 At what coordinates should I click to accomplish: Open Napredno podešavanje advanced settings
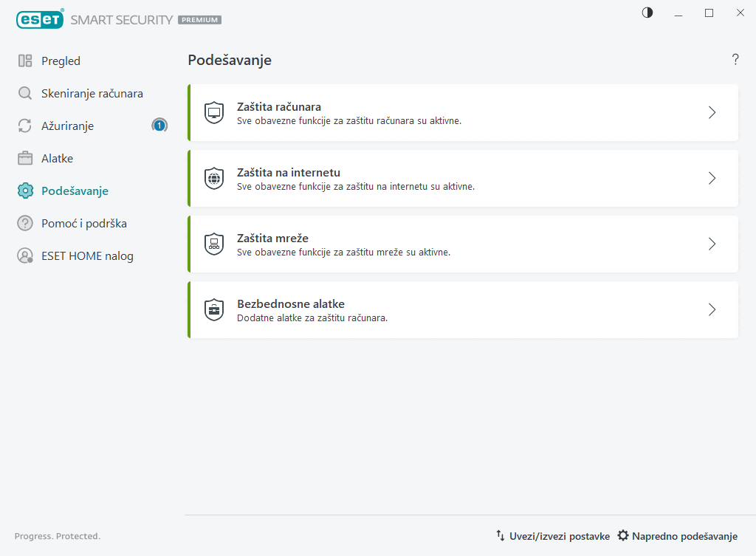(x=678, y=536)
